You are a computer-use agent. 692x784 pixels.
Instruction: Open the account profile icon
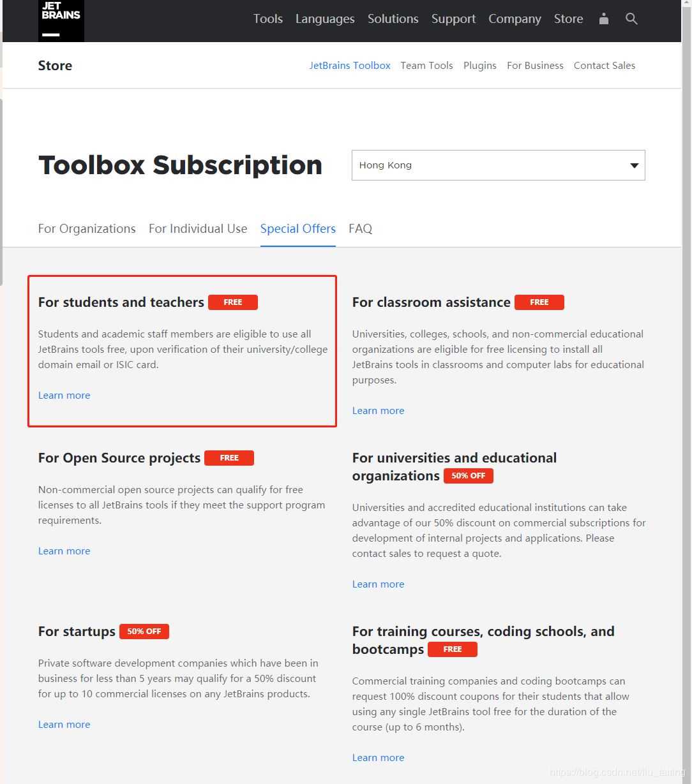(604, 18)
